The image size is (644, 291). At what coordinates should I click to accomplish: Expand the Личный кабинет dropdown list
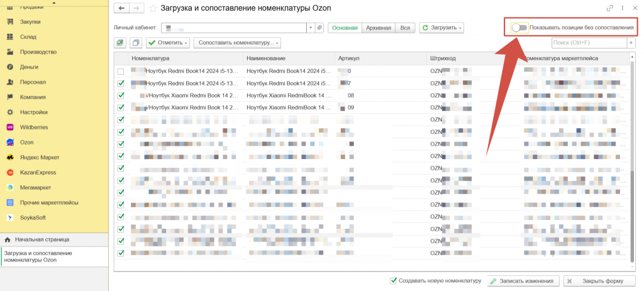310,28
